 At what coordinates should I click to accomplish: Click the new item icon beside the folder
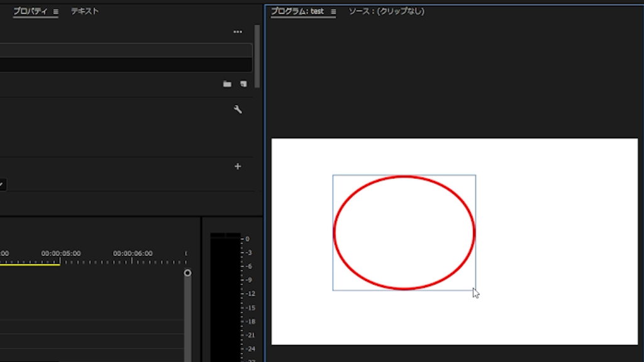pos(243,84)
